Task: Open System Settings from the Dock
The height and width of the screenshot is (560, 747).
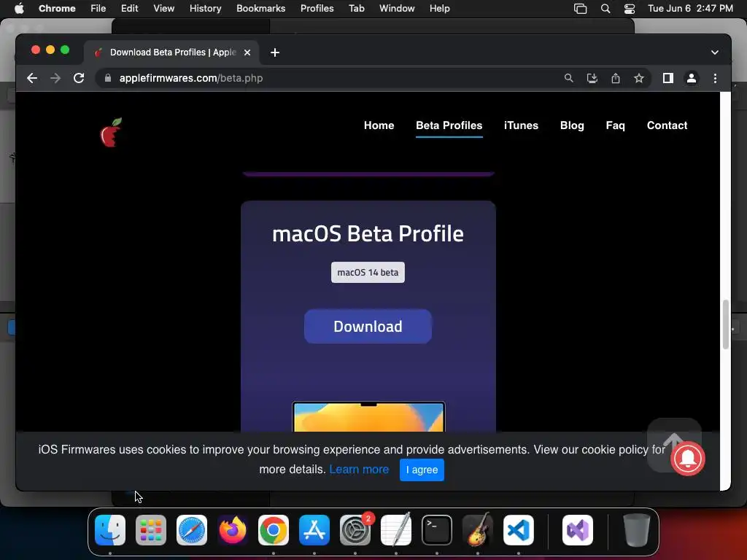Action: pos(355,530)
